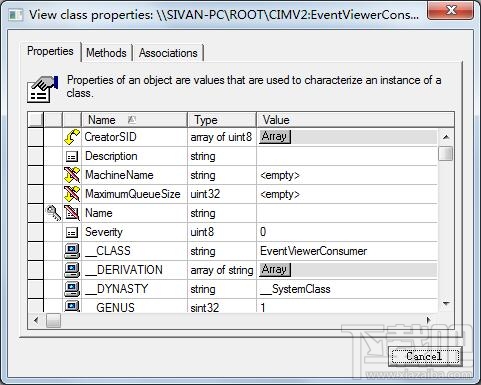Select the Severity row header cell
The width and height of the screenshot is (481, 385).
coord(35,232)
